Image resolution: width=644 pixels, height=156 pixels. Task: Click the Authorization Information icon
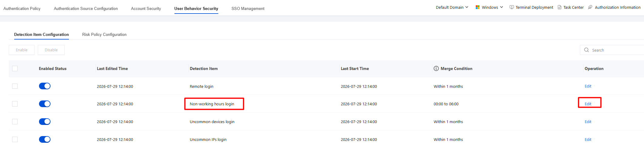point(590,7)
